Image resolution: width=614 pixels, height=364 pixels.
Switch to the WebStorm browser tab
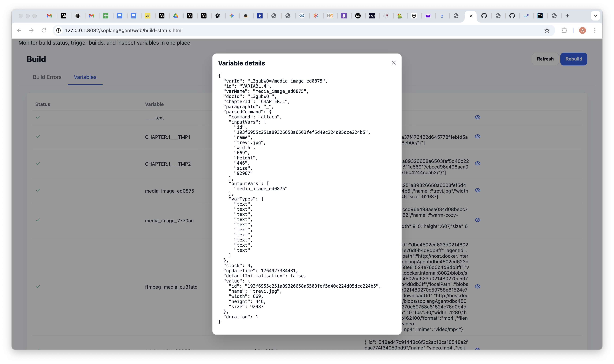(x=540, y=16)
